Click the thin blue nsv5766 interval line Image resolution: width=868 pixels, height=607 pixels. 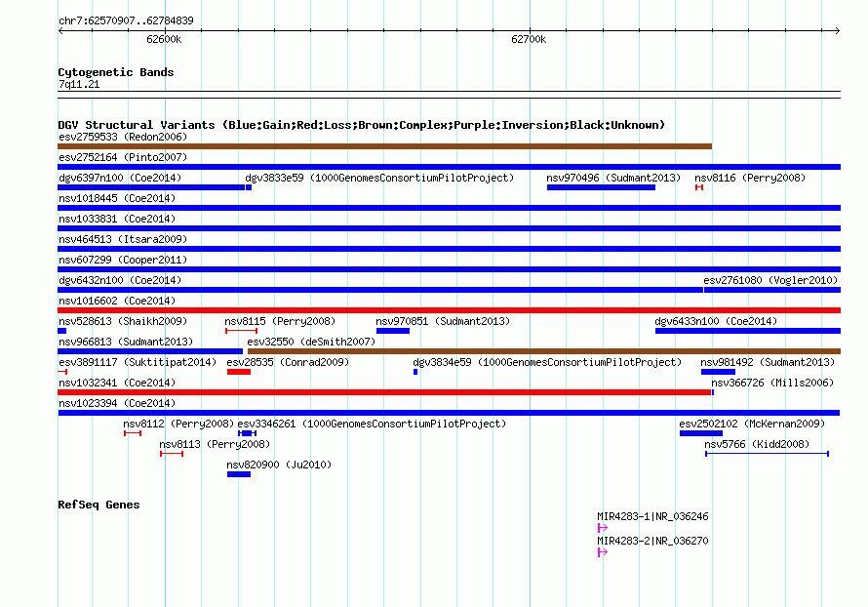click(767, 454)
